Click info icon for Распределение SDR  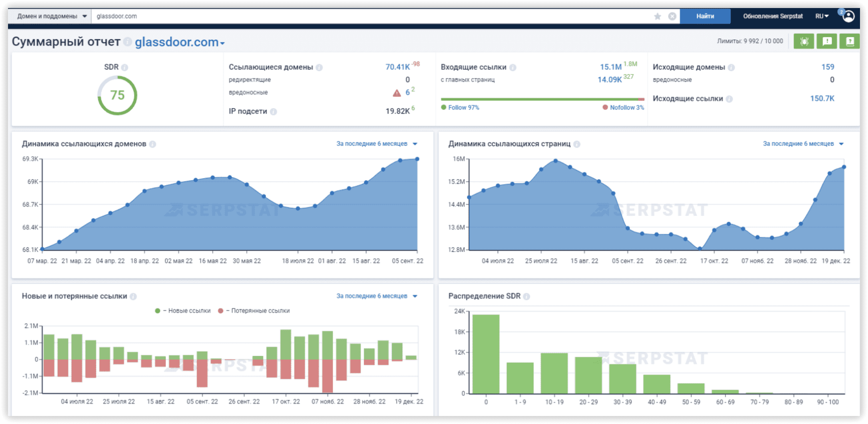527,296
